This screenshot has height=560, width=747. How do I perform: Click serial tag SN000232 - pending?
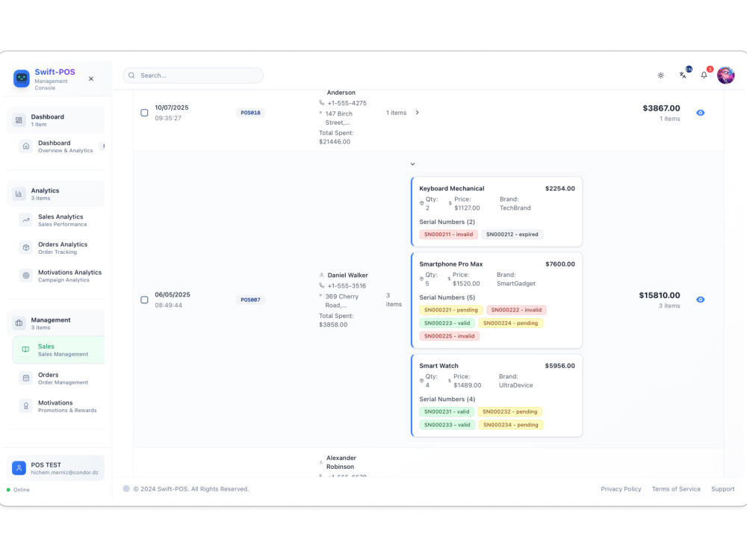[x=509, y=411]
